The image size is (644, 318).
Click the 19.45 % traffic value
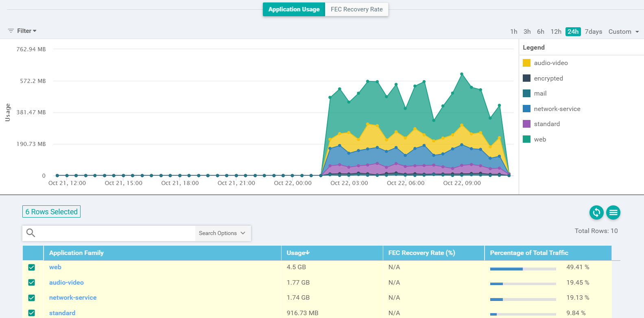click(x=578, y=283)
